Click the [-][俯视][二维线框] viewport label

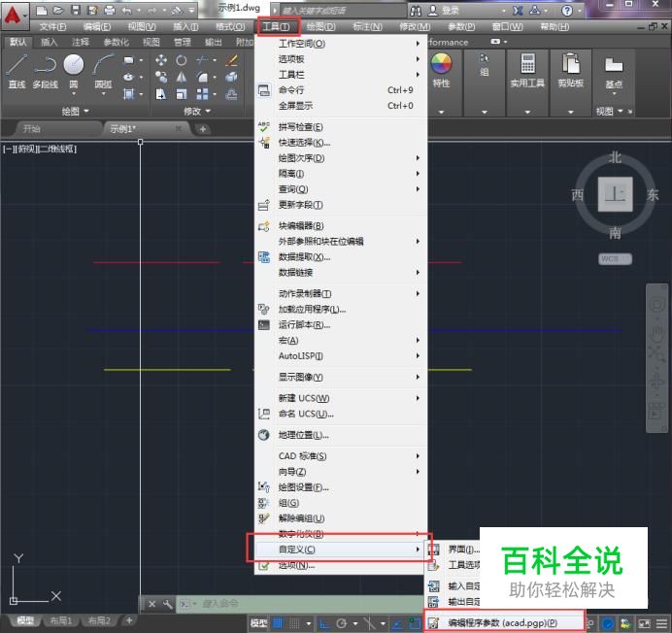pos(40,150)
